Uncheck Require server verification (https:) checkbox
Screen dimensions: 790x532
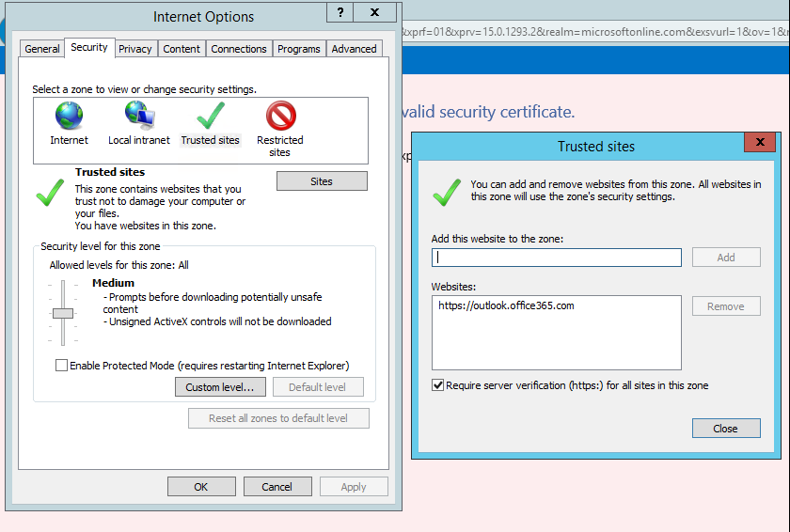click(x=438, y=385)
